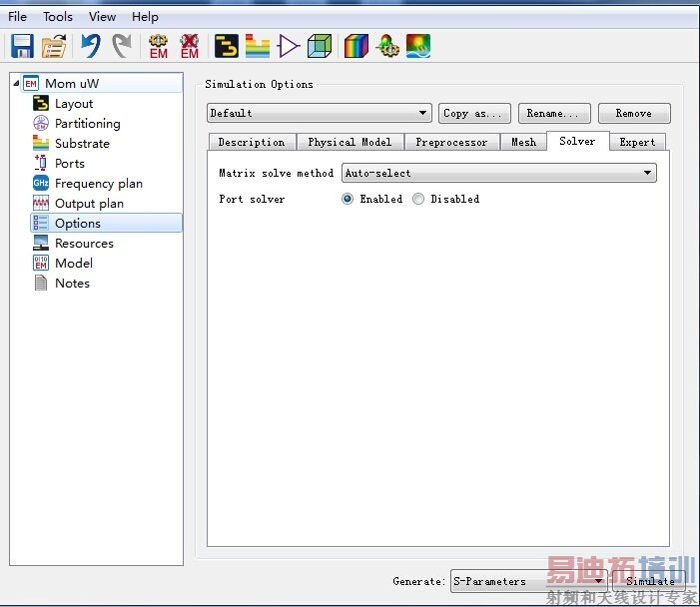Select Notes in the tree

pos(72,284)
